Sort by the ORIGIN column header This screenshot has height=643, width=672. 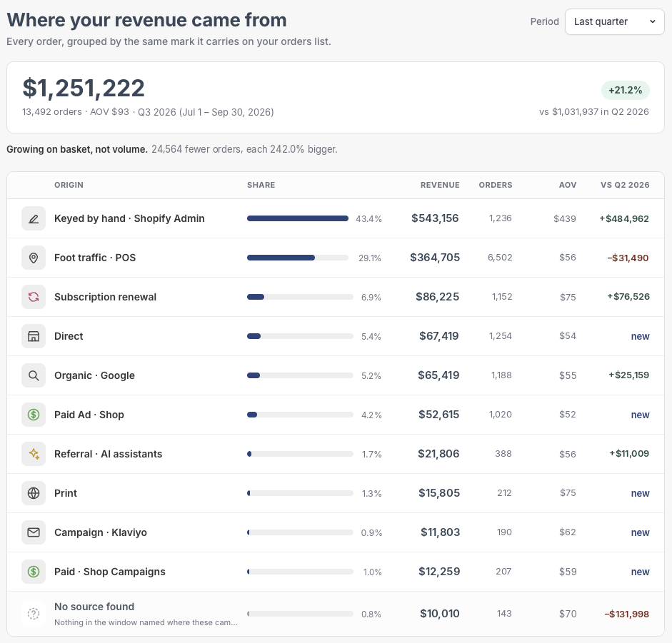(69, 185)
